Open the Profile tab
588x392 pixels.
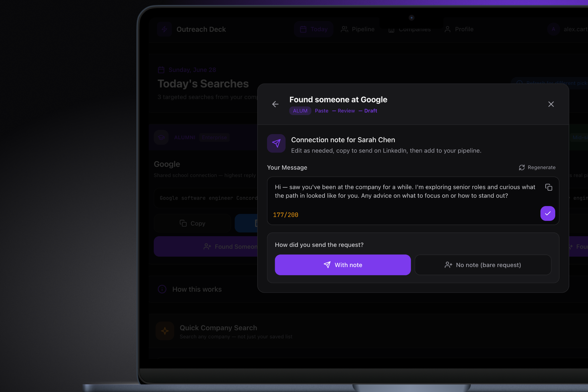click(x=459, y=29)
